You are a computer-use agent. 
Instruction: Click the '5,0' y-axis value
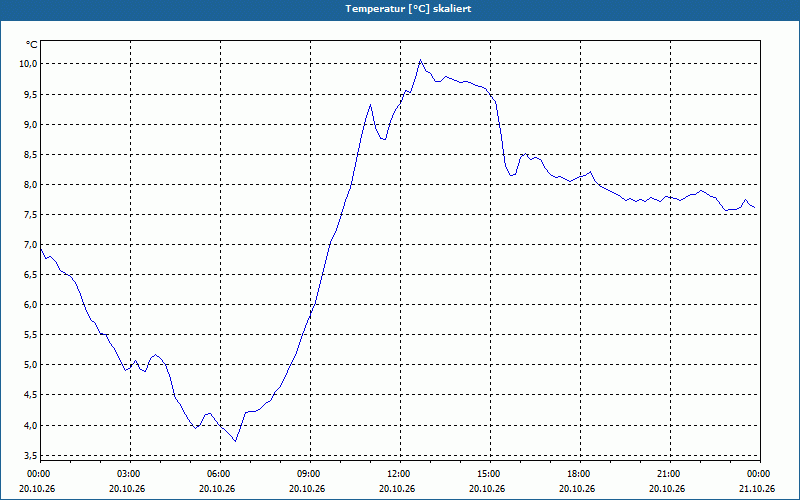(x=31, y=365)
